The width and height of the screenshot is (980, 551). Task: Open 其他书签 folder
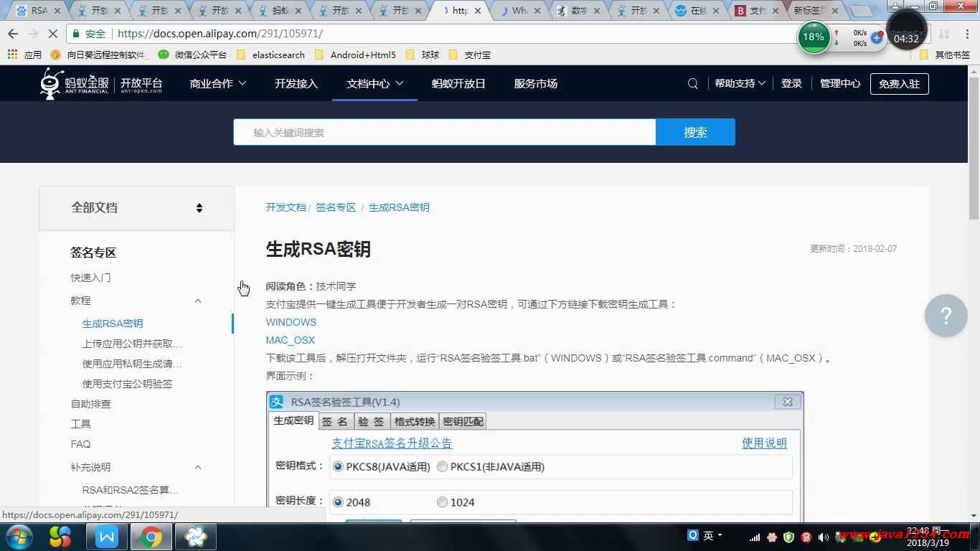[944, 55]
